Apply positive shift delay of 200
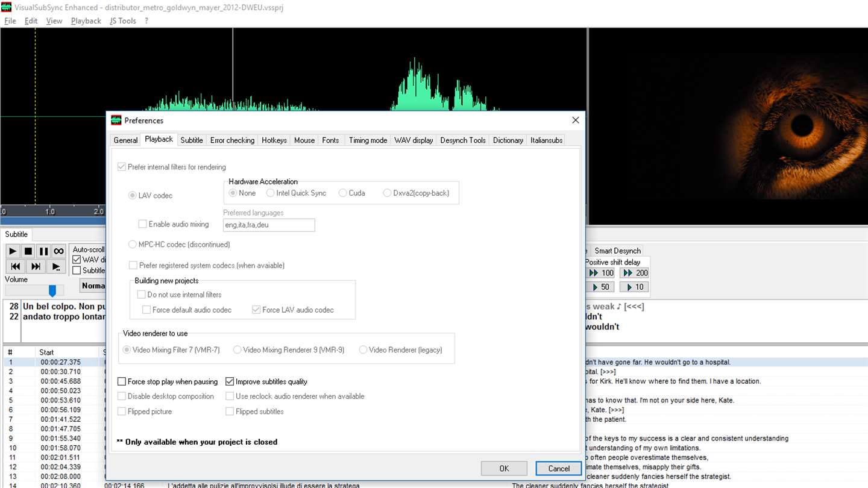Viewport: 868px width, 488px height. tap(635, 273)
